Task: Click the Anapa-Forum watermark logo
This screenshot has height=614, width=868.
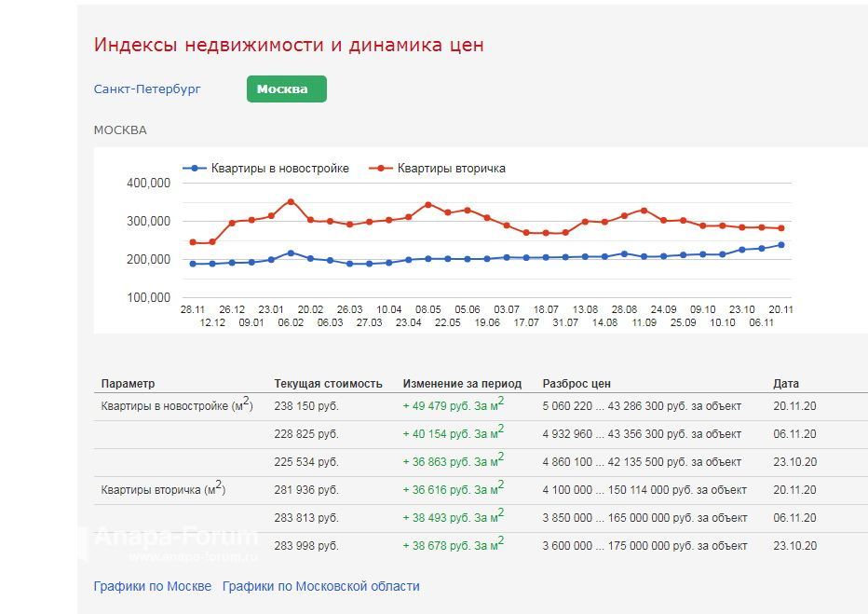Action: point(173,538)
